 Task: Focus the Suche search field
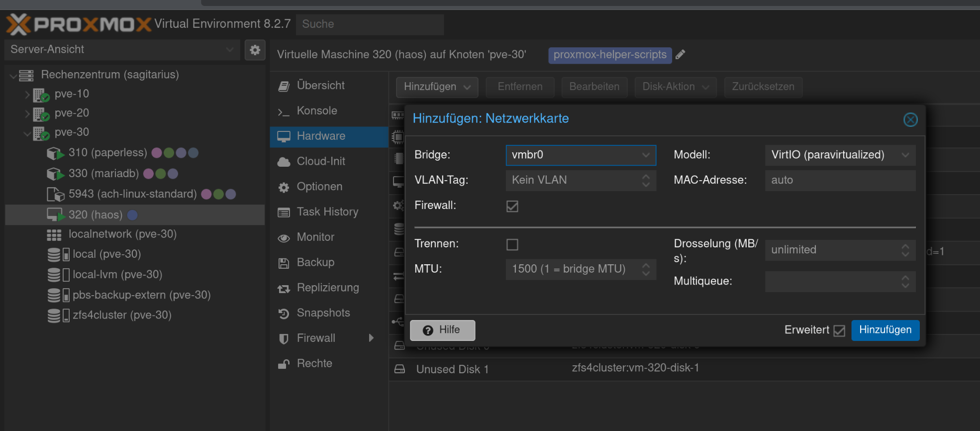point(370,24)
